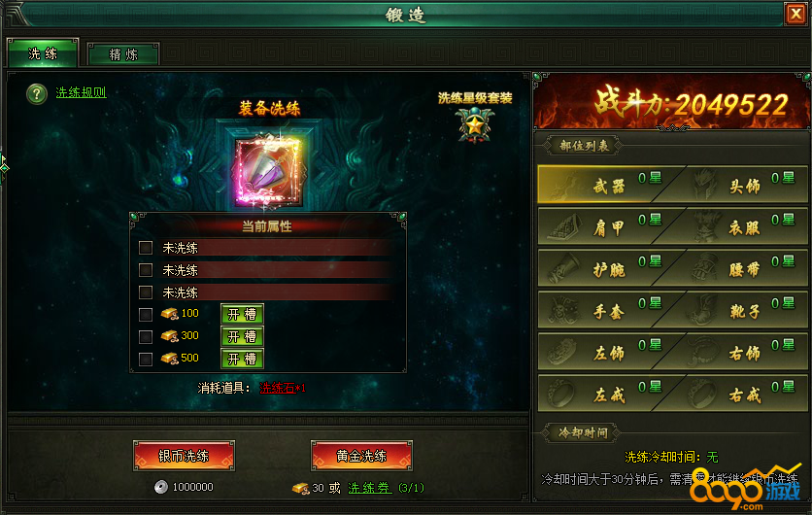The image size is (812, 515).
Task: Click the 银币洗练 button
Action: [184, 456]
